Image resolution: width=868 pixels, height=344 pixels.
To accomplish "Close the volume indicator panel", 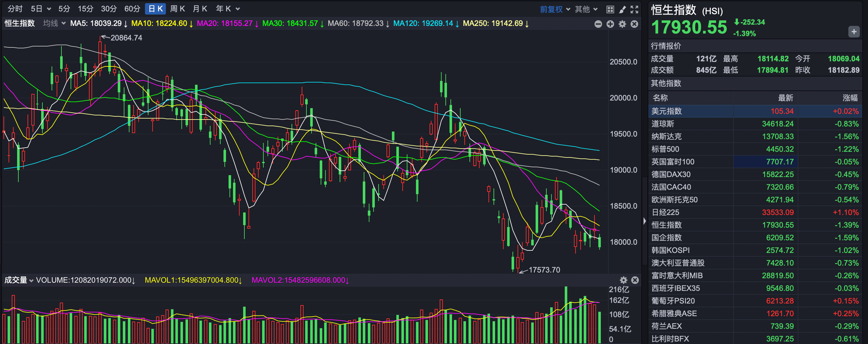I will (635, 280).
